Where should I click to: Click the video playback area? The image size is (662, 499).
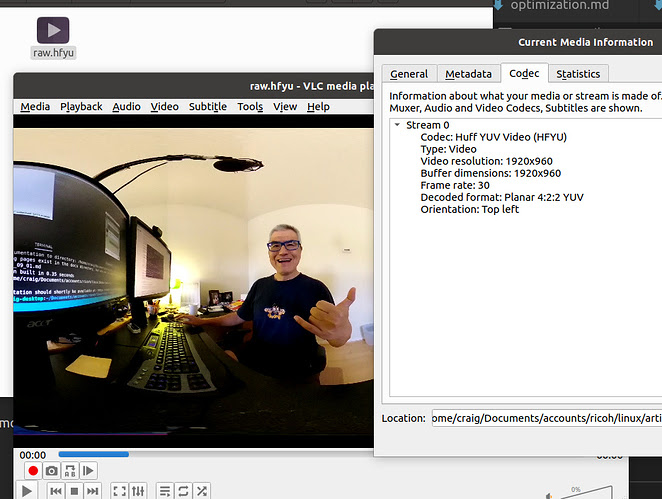[x=193, y=281]
